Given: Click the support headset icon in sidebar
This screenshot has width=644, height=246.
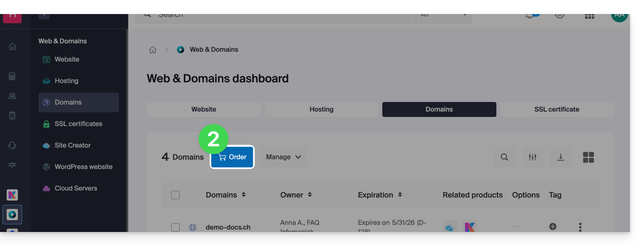Looking at the screenshot, I should coord(13,145).
